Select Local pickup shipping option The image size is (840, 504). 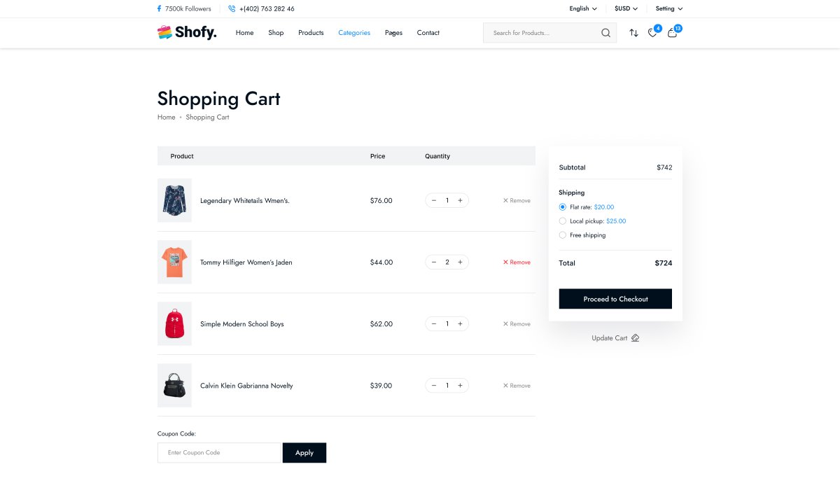pos(563,221)
